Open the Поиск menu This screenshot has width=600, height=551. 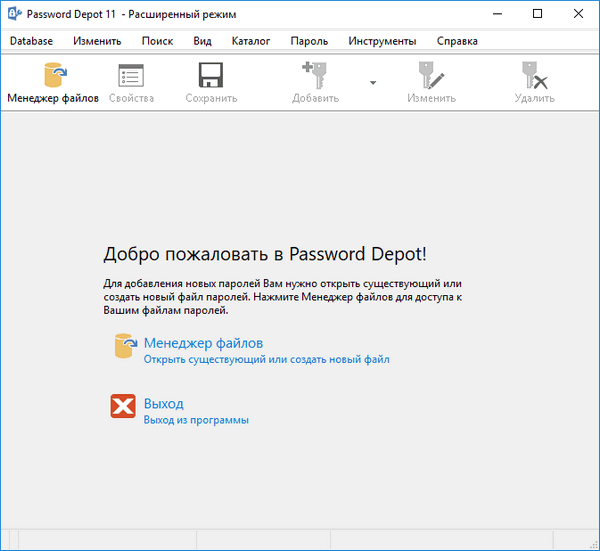click(x=157, y=41)
